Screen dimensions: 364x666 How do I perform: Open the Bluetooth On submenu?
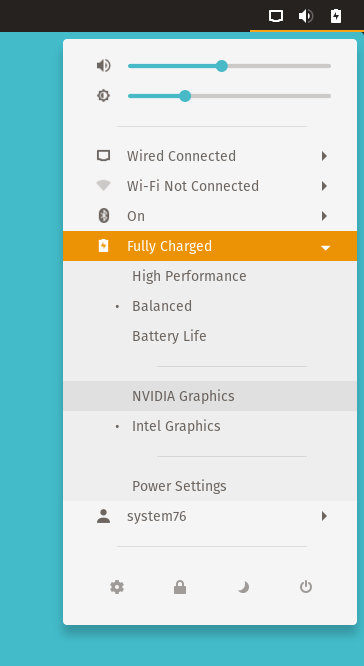(210, 216)
